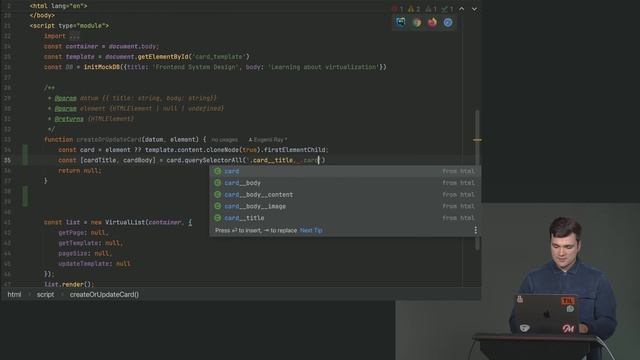Jump to previous highlighted problem arrow

point(462,9)
